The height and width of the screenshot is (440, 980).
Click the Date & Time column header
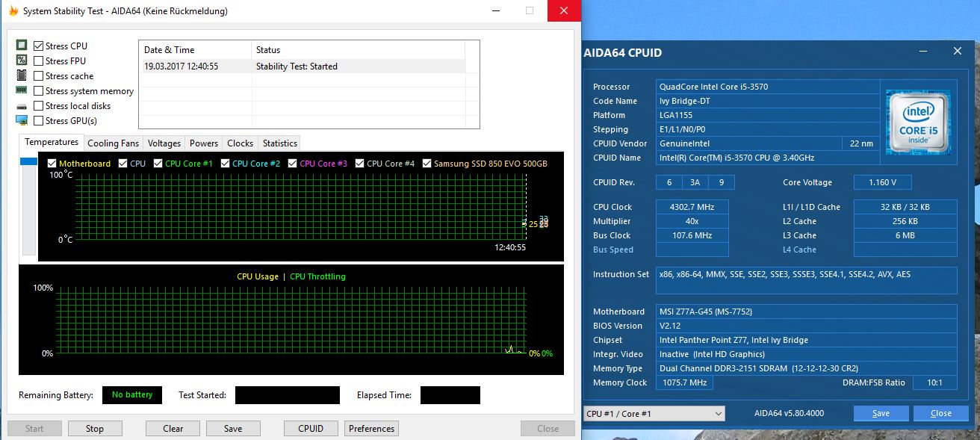[x=196, y=50]
